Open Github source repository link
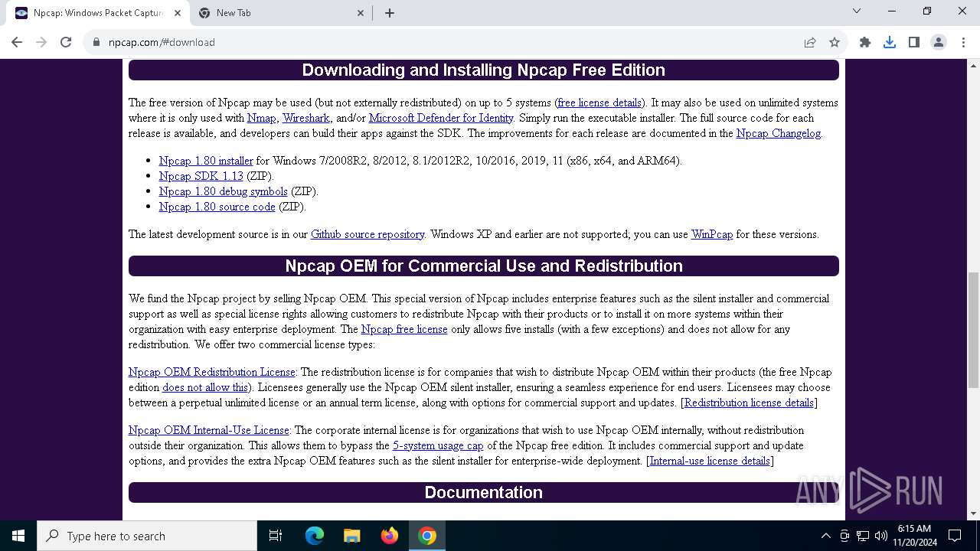 tap(367, 234)
